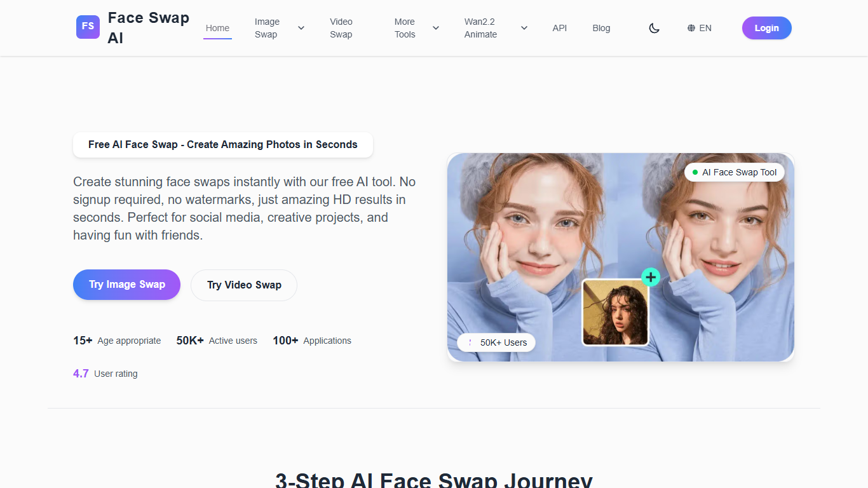
Task: Navigate to the API section
Action: (x=559, y=28)
